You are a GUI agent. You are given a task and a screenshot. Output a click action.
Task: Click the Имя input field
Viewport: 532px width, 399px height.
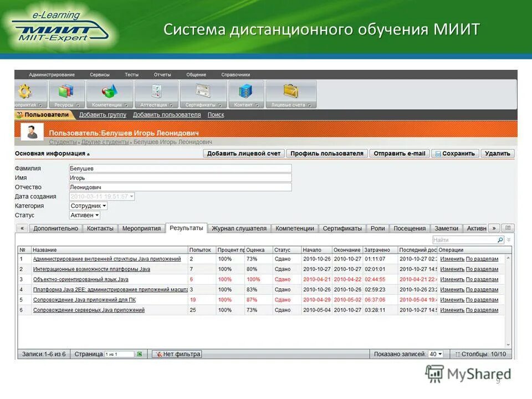tap(180, 178)
